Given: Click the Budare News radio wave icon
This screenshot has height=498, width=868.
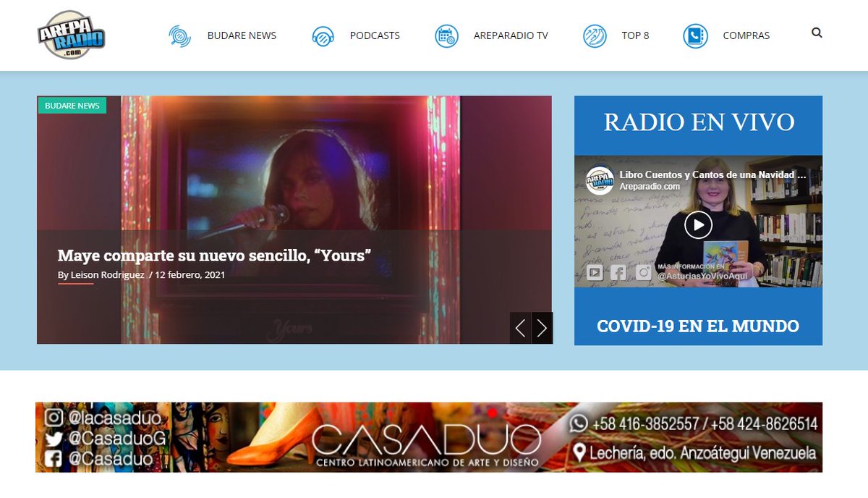Looking at the screenshot, I should coord(179,35).
